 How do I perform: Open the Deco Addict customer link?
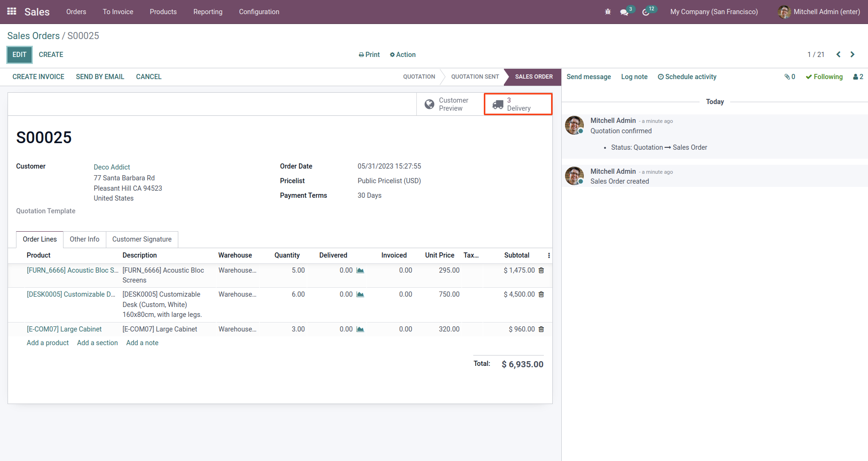pos(111,167)
